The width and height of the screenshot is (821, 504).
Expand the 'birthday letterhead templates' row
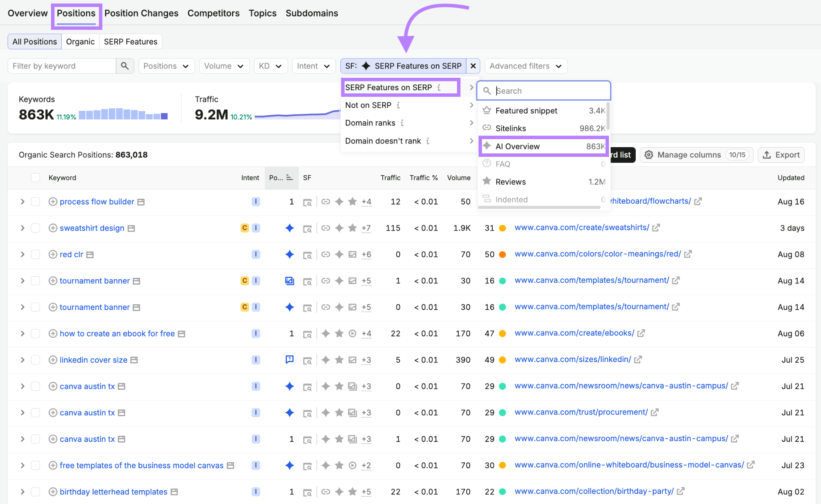(22, 492)
